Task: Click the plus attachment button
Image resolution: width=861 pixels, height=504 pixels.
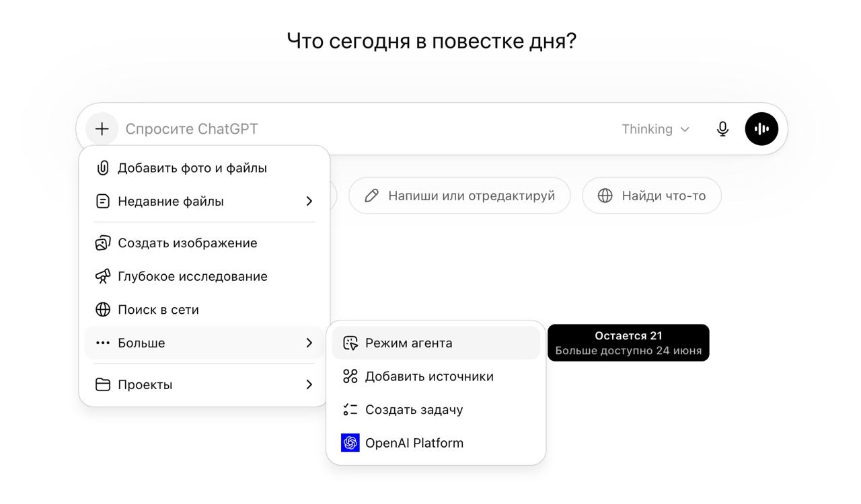Action: click(102, 129)
